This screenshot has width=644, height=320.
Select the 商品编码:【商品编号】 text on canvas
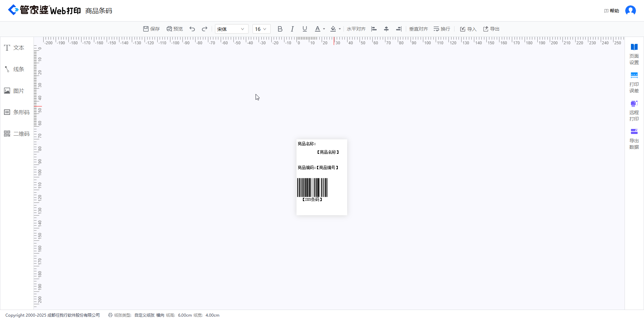pyautogui.click(x=318, y=168)
